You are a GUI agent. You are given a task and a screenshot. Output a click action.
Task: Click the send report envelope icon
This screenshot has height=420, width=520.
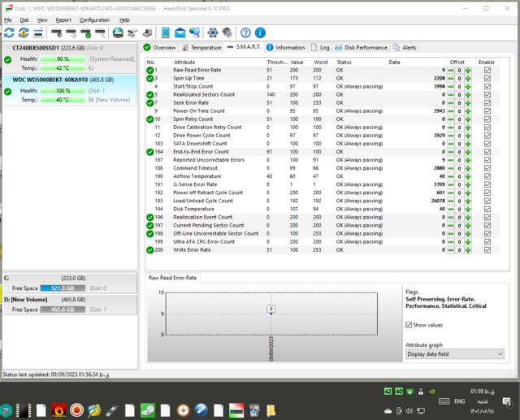tap(180, 32)
